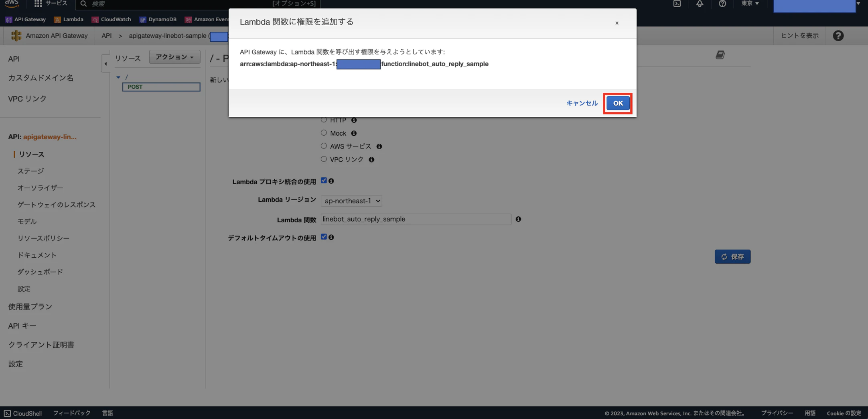Image resolution: width=868 pixels, height=419 pixels.
Task: Click info icon beside Lambda proxy checkbox
Action: click(x=331, y=181)
